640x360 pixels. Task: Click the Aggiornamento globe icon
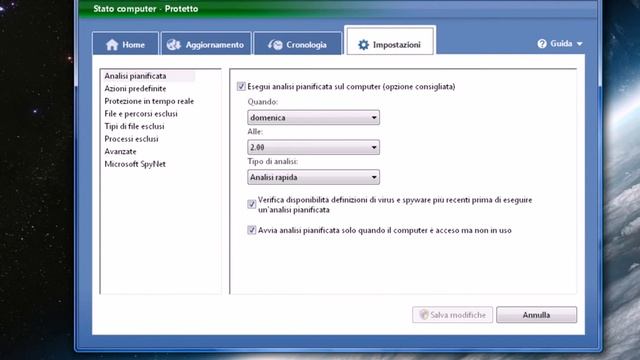click(x=174, y=44)
